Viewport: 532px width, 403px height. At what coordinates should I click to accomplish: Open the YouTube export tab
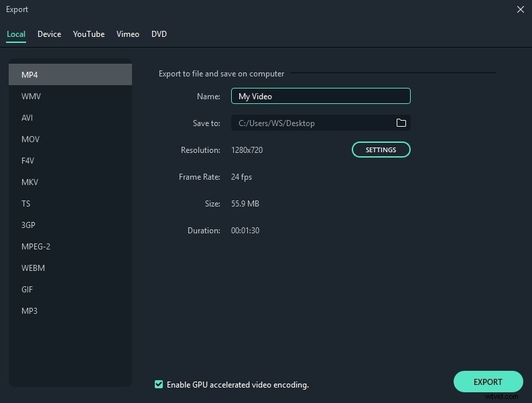pos(88,34)
